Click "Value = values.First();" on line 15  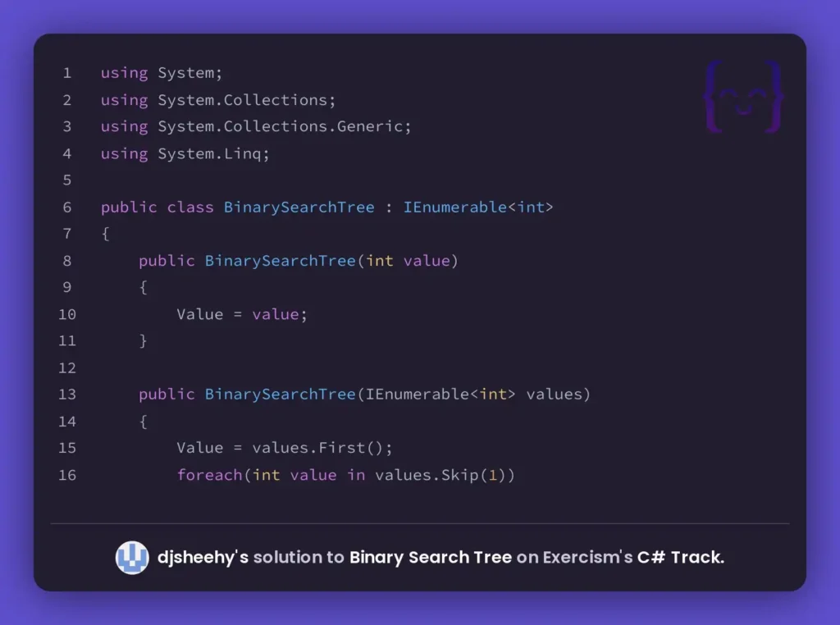point(285,448)
